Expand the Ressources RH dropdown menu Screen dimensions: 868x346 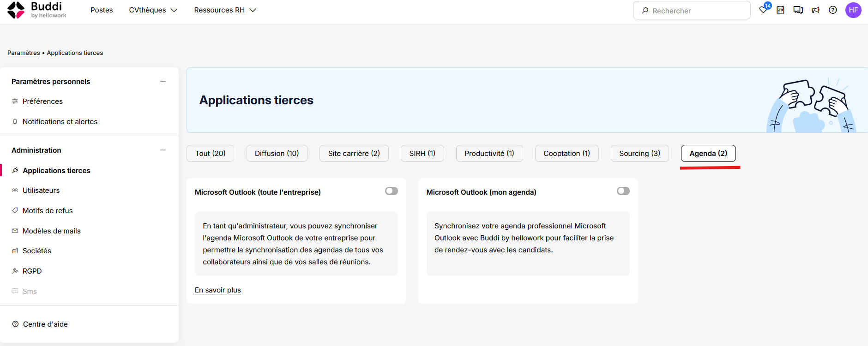click(225, 10)
